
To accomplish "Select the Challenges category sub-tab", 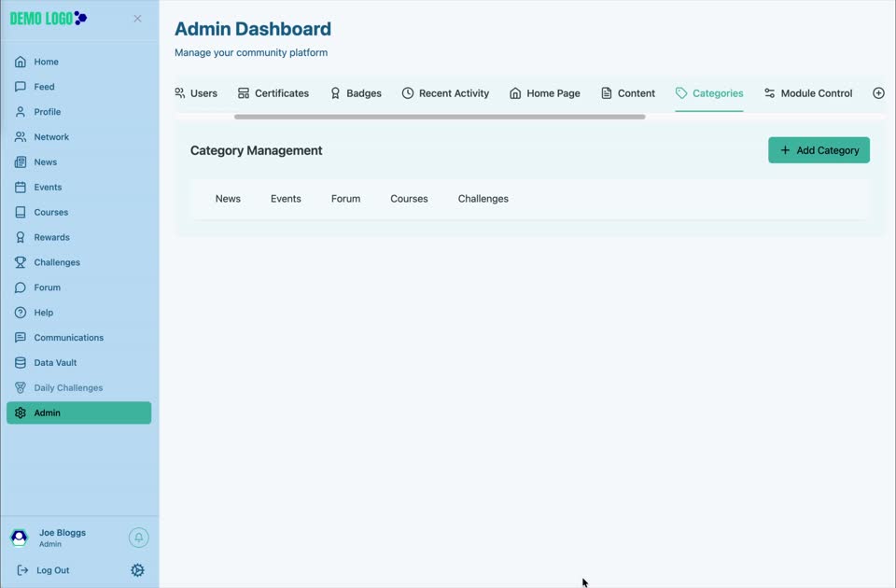I will click(483, 199).
